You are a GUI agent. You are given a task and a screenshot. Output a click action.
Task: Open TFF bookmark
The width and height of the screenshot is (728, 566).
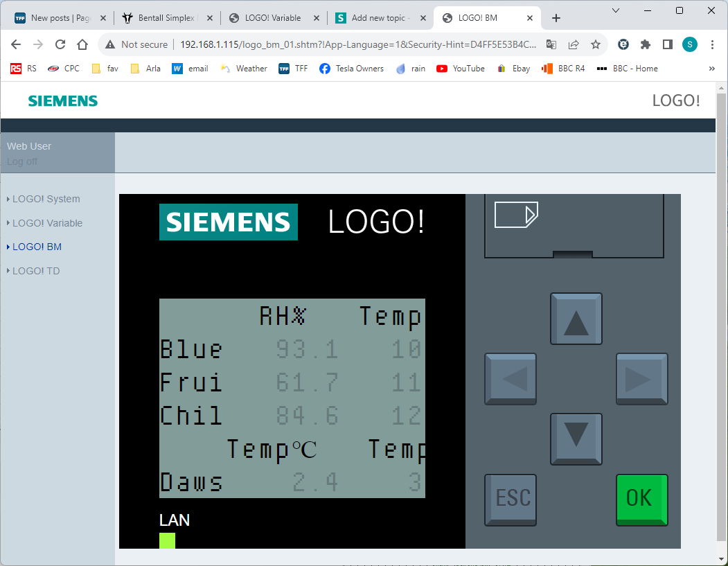(x=293, y=69)
